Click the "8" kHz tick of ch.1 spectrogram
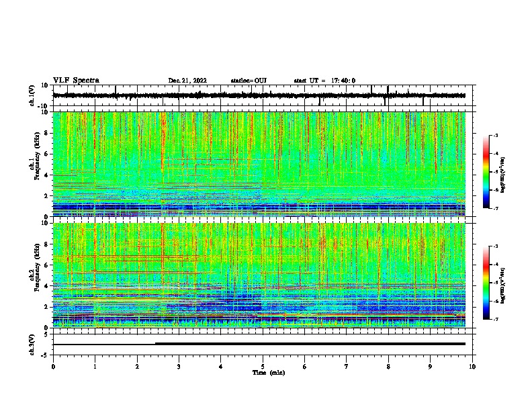 click(x=46, y=133)
